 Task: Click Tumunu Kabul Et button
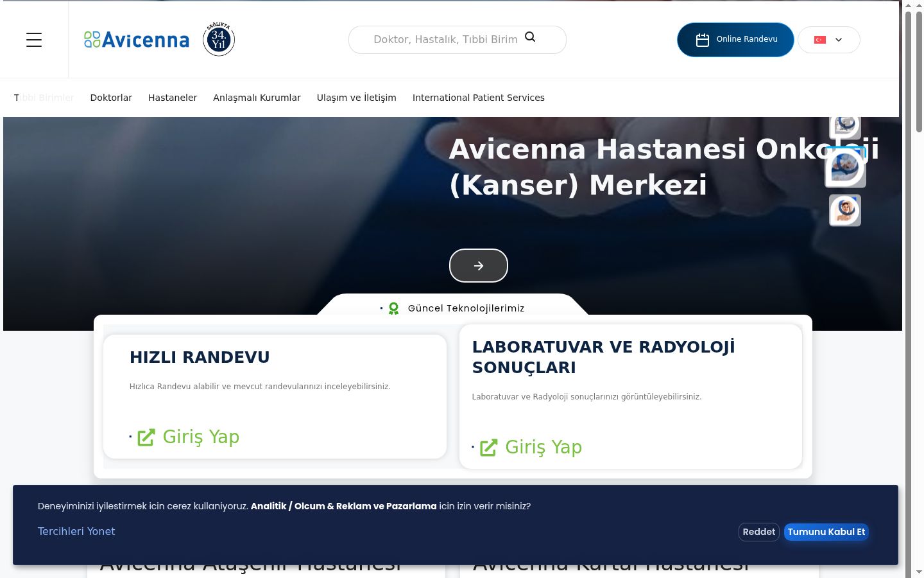point(826,532)
